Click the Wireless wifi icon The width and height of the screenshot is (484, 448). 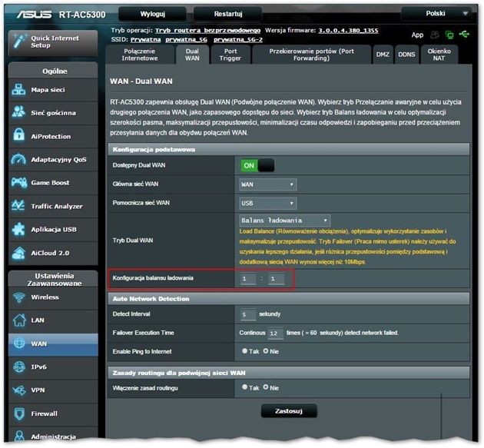tap(19, 297)
